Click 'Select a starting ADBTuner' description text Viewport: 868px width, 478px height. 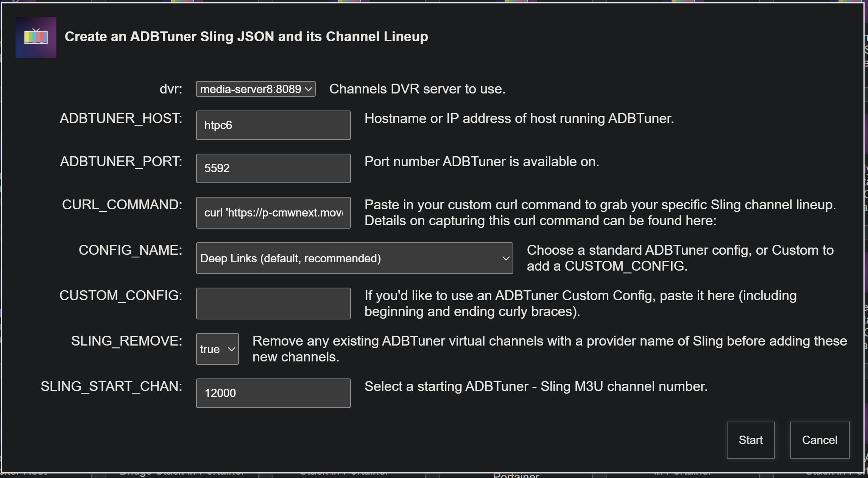[x=536, y=386]
